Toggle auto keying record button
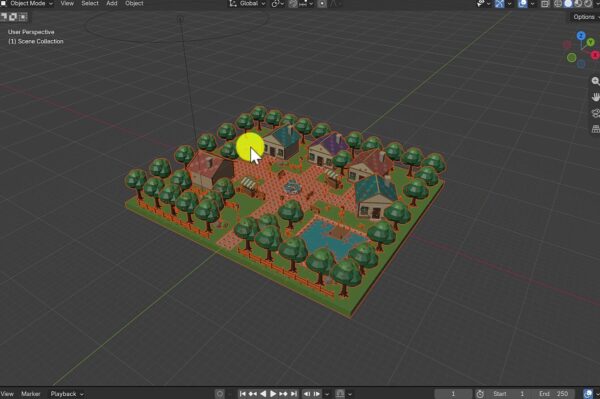 click(220, 394)
